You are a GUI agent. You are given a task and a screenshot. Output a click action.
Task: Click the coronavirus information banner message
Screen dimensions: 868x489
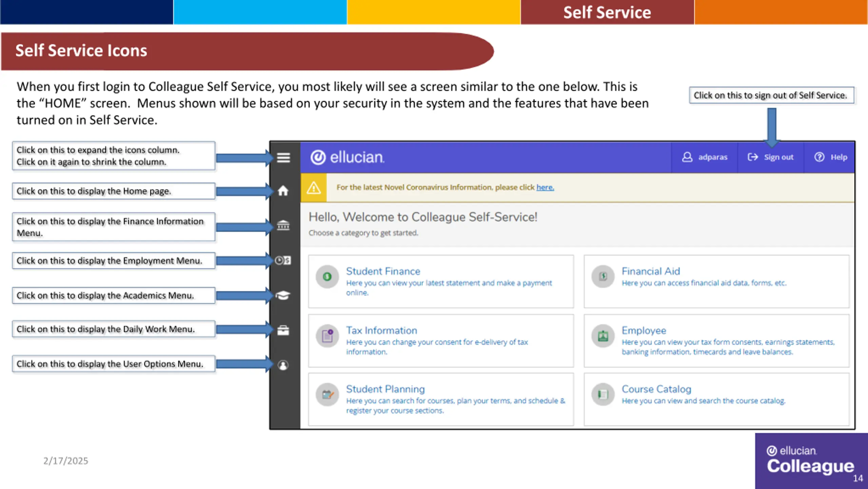pyautogui.click(x=445, y=187)
